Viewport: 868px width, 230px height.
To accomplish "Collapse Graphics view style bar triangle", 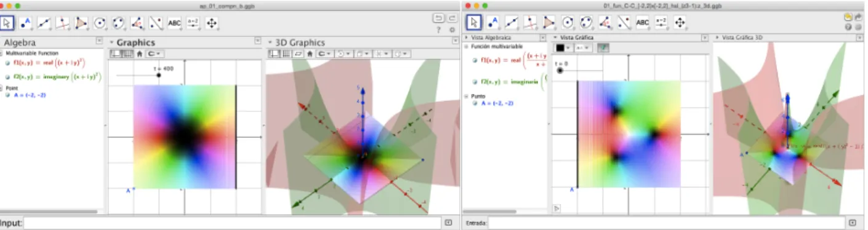I will point(112,42).
